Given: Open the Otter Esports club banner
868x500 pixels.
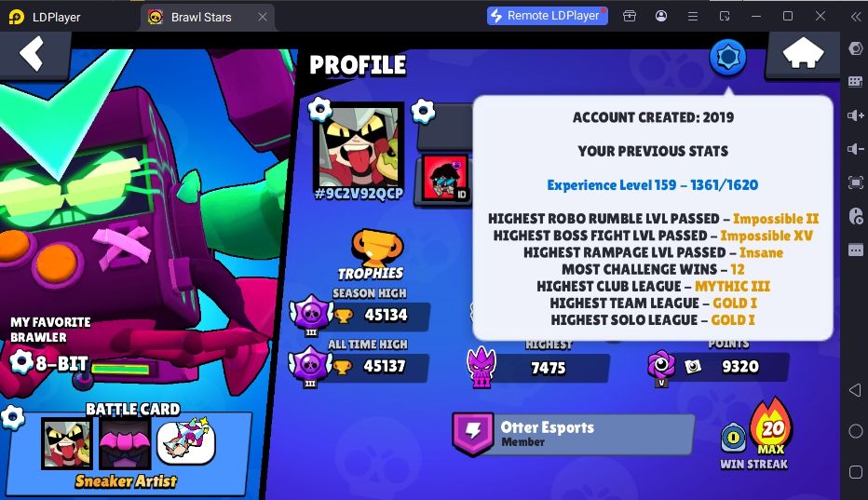Looking at the screenshot, I should (x=573, y=434).
